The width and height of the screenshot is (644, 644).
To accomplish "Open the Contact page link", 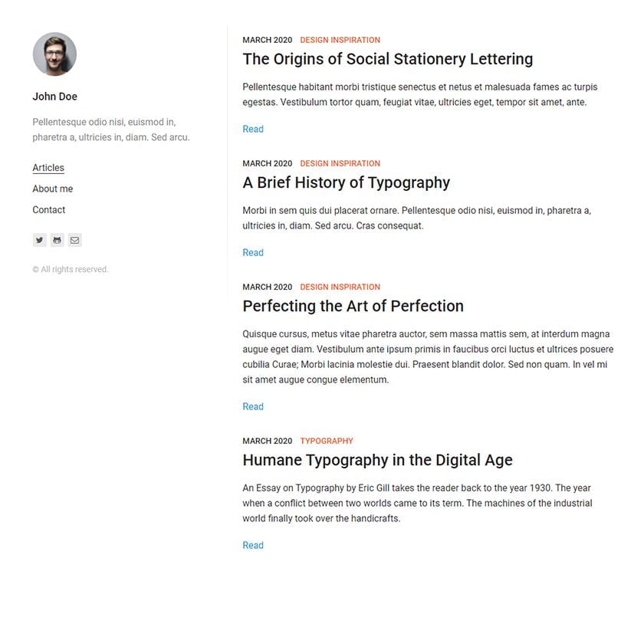I will coord(49,209).
